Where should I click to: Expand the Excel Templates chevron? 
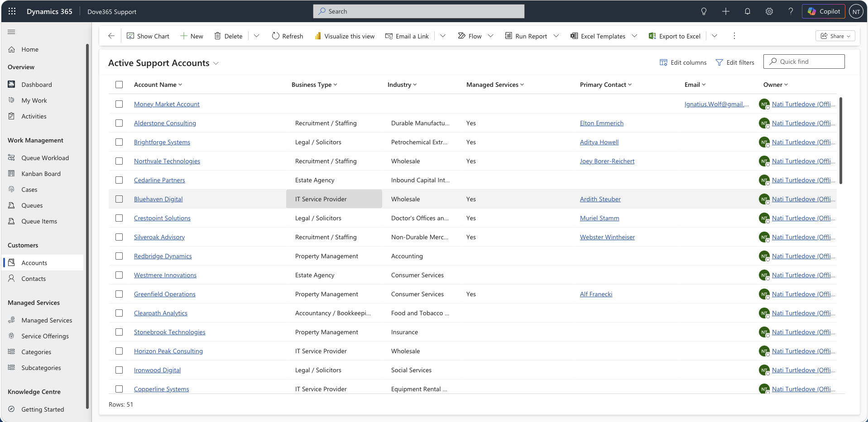pyautogui.click(x=634, y=36)
